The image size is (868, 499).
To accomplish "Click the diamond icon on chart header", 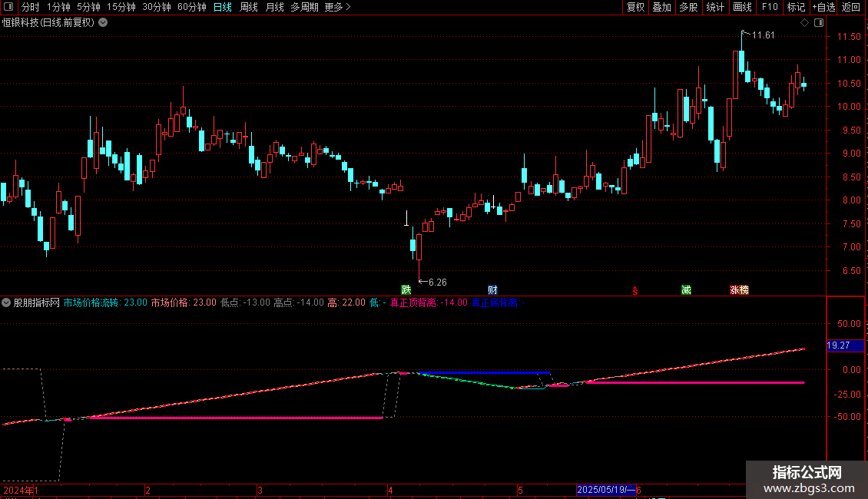I will pyautogui.click(x=804, y=23).
